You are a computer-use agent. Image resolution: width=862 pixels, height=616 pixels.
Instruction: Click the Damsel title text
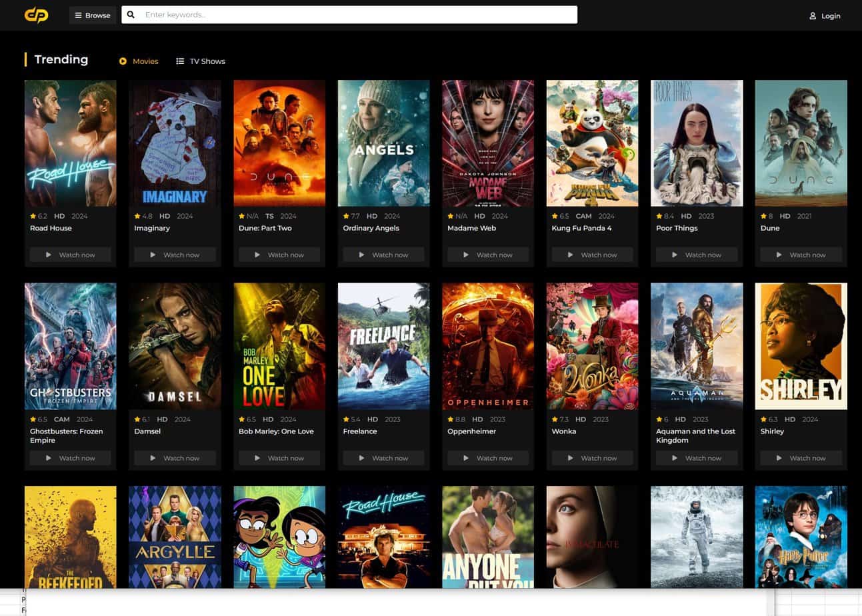[x=147, y=431]
